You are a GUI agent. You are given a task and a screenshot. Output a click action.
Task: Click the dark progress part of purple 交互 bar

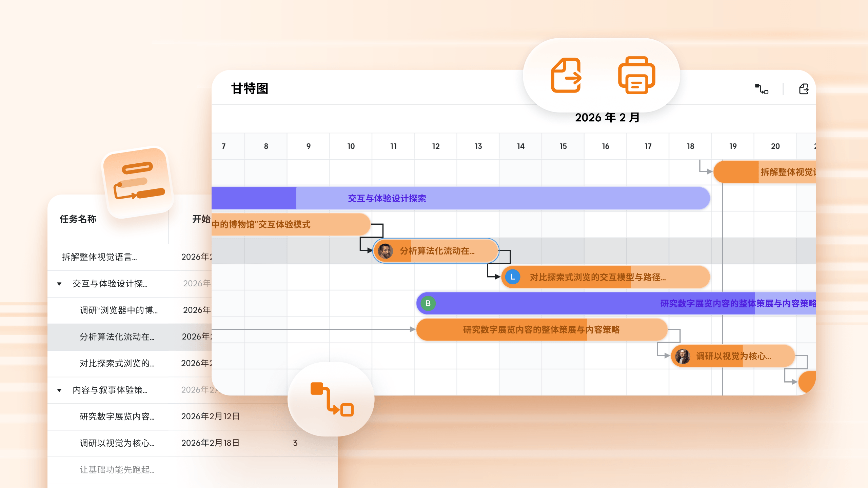tap(254, 198)
